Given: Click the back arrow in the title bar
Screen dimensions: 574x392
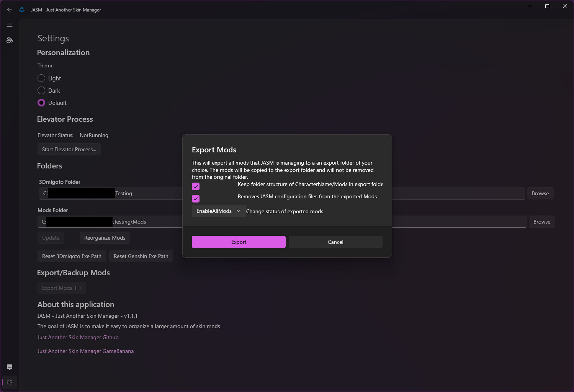Looking at the screenshot, I should click(9, 10).
